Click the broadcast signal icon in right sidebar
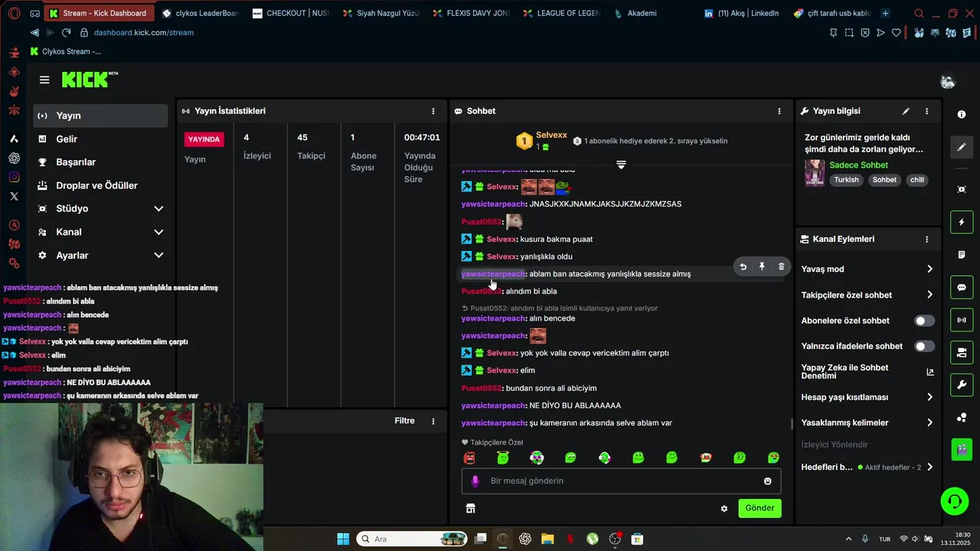Screen dimensions: 980x551 [962, 320]
